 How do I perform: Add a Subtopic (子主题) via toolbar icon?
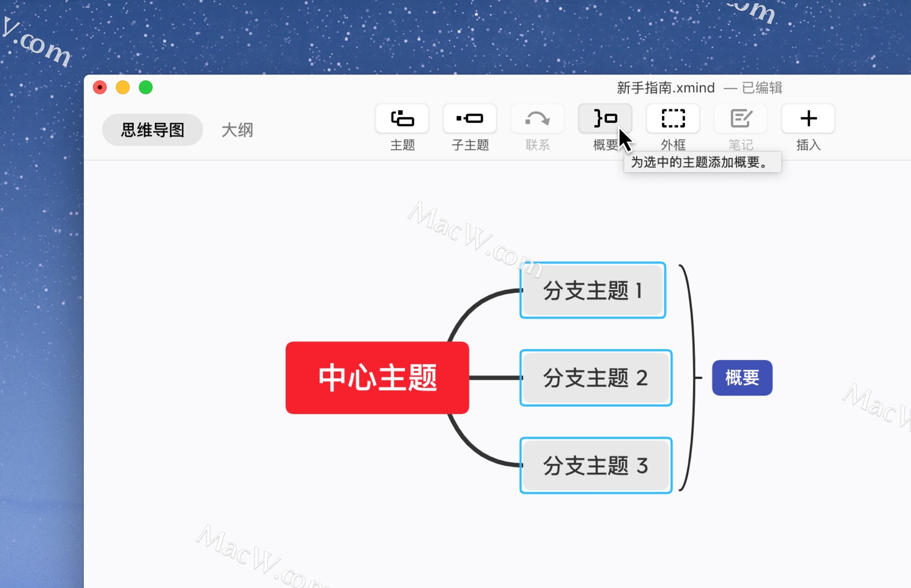click(x=470, y=119)
